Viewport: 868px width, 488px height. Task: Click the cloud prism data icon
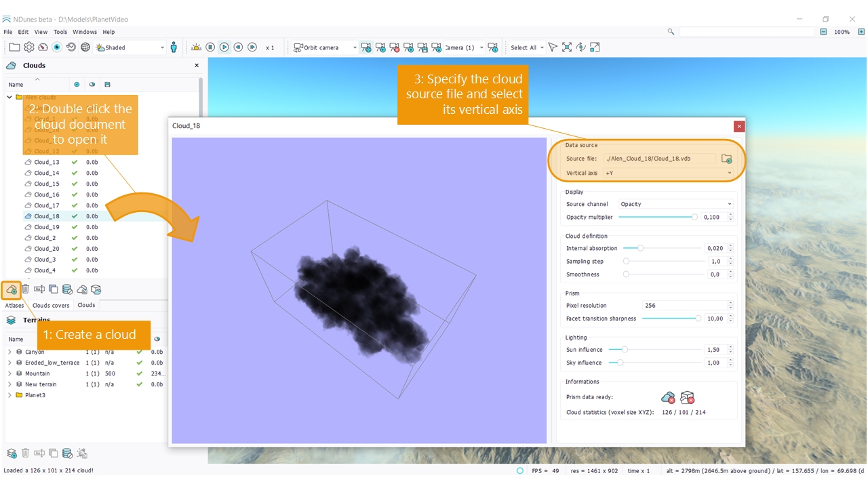click(668, 397)
